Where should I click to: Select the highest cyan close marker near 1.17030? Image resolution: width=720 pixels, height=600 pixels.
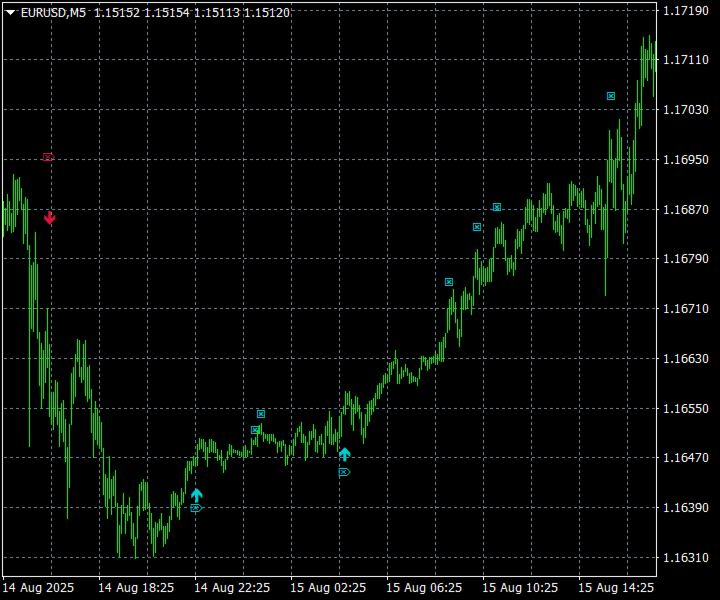point(611,96)
